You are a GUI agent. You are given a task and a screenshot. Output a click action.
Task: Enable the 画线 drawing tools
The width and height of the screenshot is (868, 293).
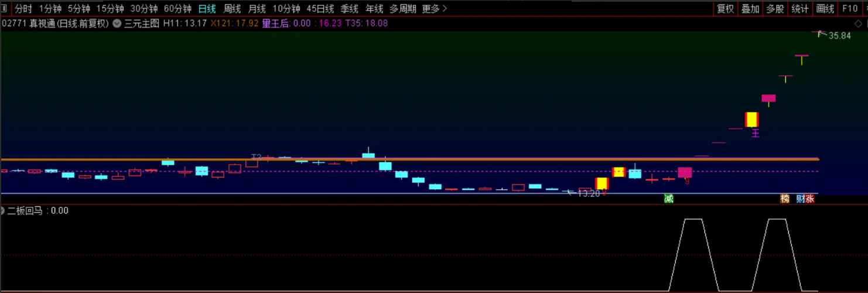(x=825, y=9)
